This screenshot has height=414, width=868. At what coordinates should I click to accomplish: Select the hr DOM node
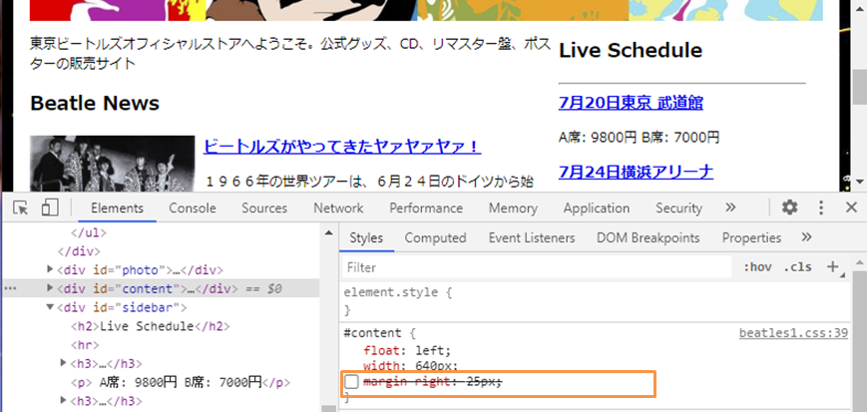point(85,345)
